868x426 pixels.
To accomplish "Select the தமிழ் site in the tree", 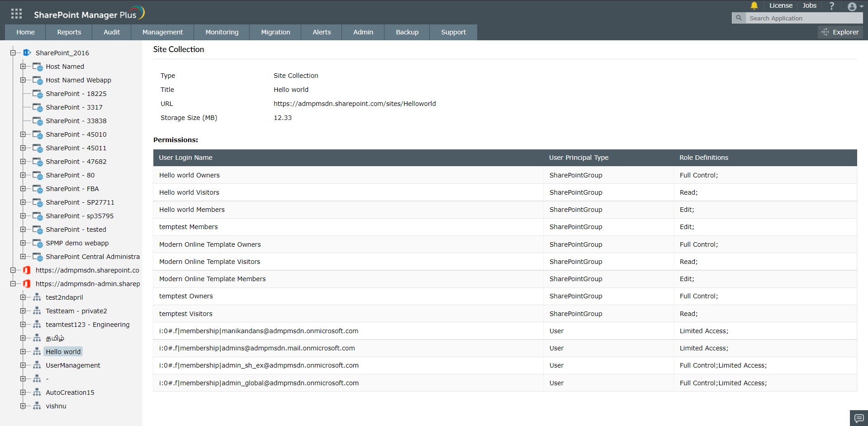I will (x=55, y=338).
